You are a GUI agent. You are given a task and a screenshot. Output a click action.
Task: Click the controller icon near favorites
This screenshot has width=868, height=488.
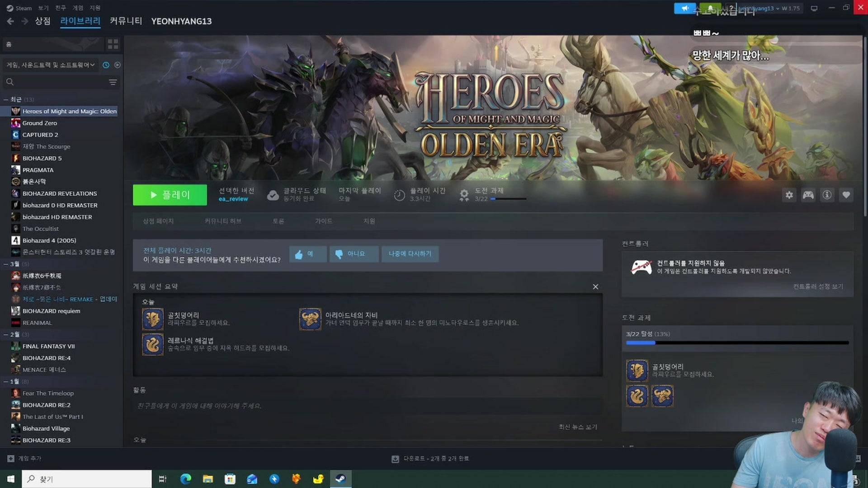click(808, 195)
